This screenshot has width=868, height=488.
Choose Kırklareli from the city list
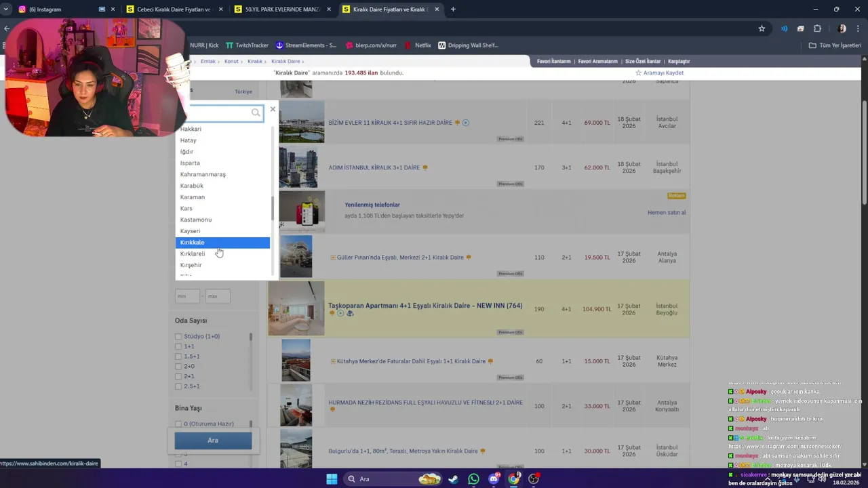coord(222,253)
